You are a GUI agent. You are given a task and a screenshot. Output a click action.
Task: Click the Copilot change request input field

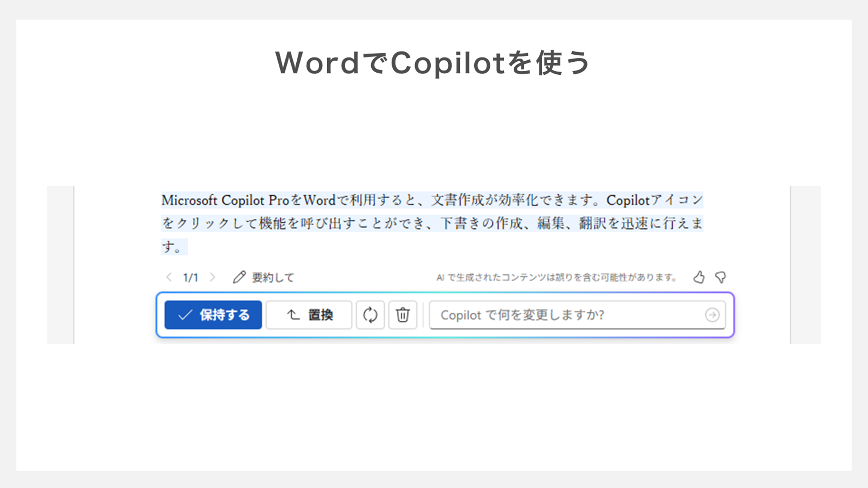coord(577,314)
